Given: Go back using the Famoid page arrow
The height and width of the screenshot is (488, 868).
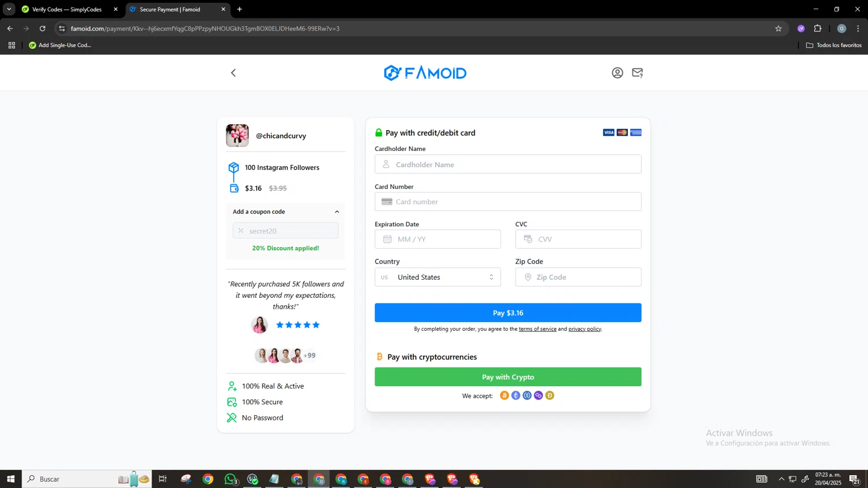Looking at the screenshot, I should (233, 73).
